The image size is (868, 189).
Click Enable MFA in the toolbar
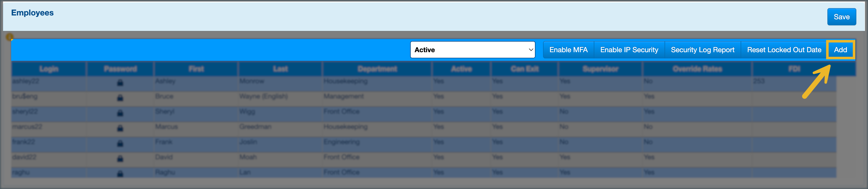click(568, 50)
